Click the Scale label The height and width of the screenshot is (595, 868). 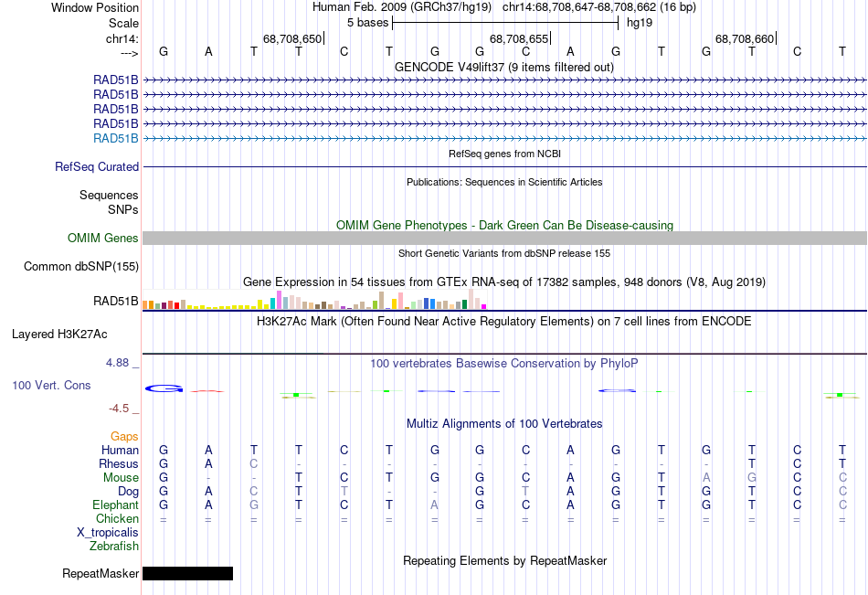pyautogui.click(x=123, y=23)
